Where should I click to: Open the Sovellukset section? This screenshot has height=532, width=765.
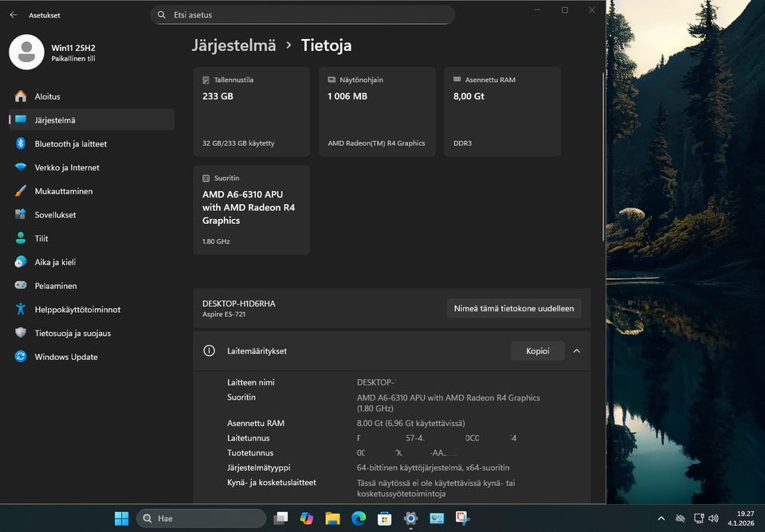tap(55, 215)
